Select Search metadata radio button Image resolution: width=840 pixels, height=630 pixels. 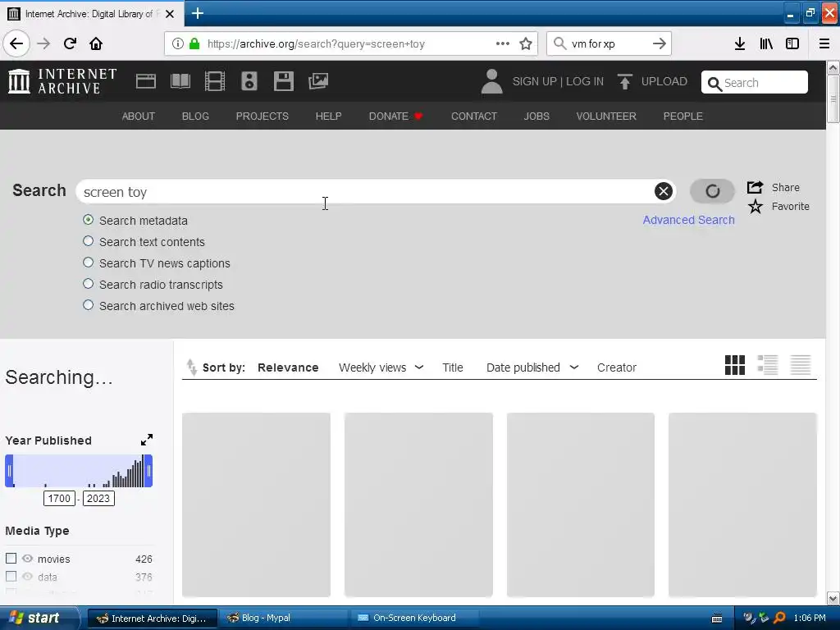(x=89, y=220)
